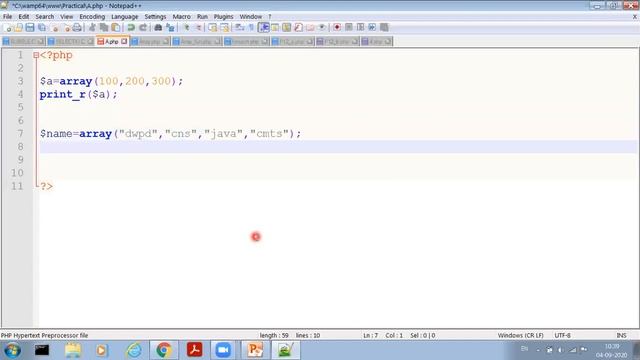Open Chrome from the taskbar
This screenshot has height=360, width=640.
tap(164, 350)
